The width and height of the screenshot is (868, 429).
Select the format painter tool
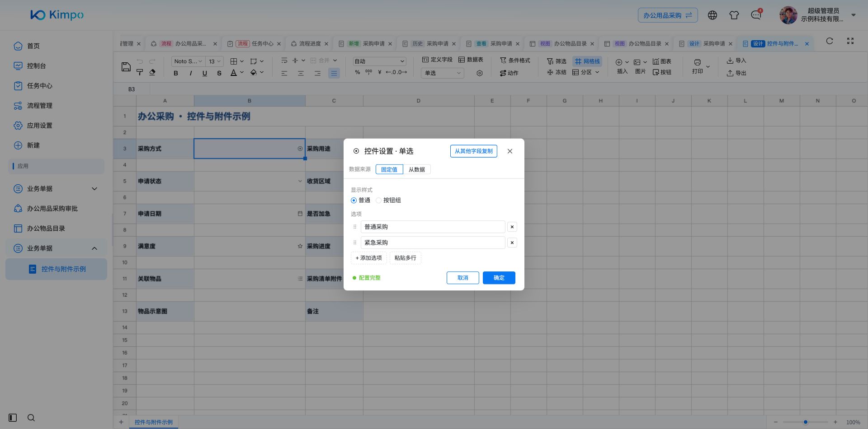[140, 72]
